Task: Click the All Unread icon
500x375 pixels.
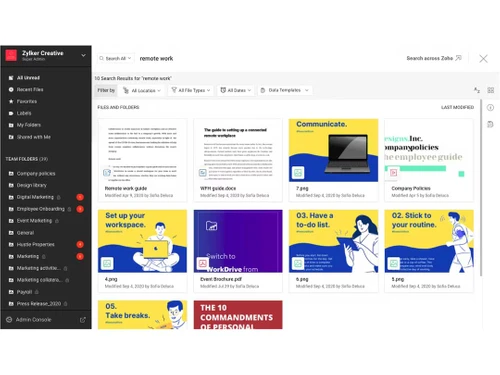Action: point(11,78)
